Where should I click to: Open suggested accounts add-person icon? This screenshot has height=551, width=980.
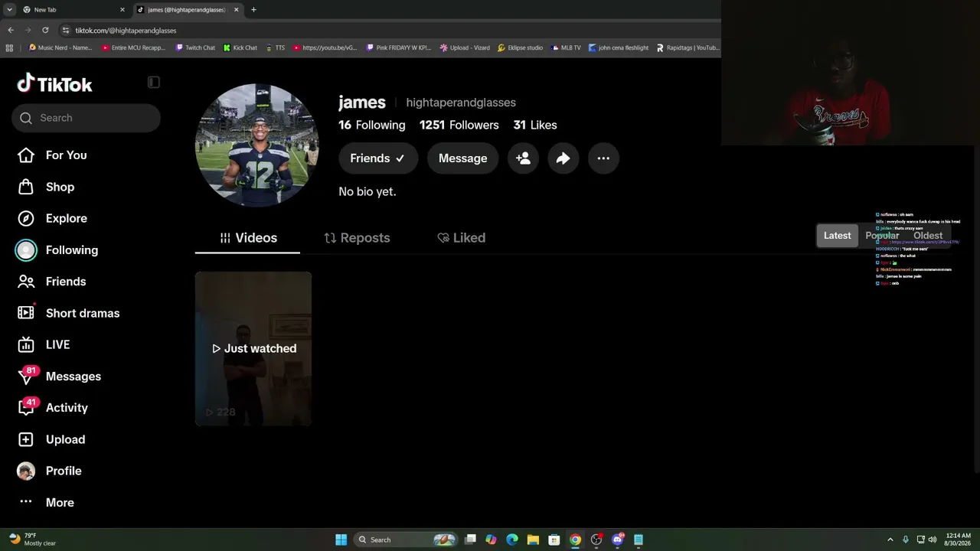(x=523, y=158)
